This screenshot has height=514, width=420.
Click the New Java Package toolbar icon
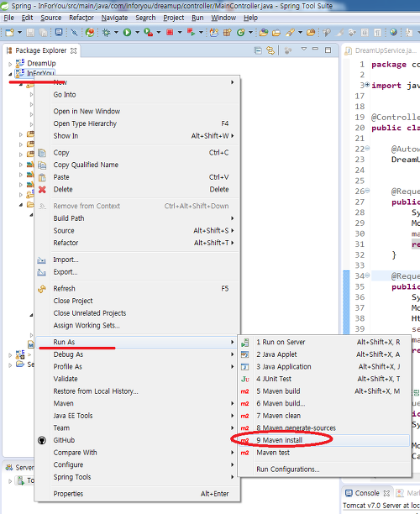tap(227, 32)
